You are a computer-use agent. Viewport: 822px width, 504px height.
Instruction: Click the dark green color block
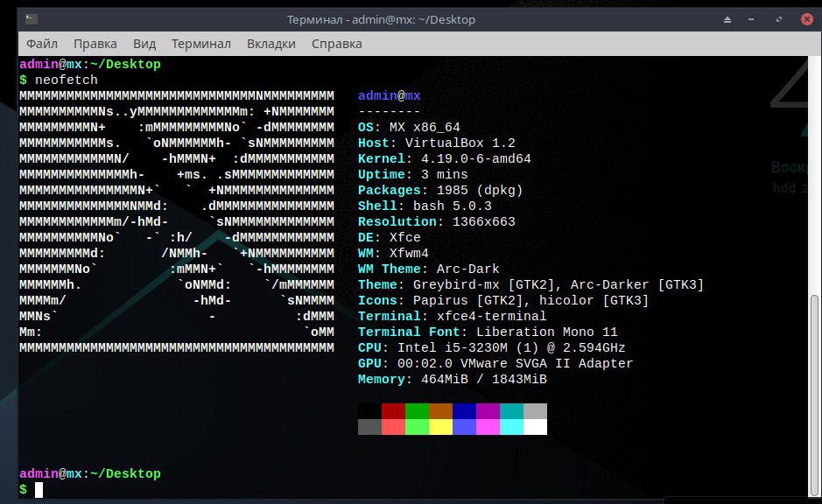[417, 411]
